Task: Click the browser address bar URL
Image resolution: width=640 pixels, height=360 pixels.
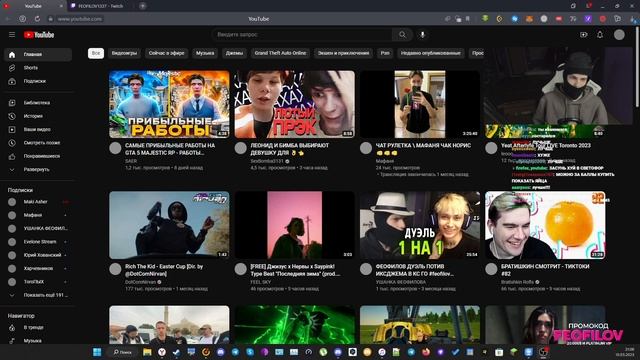Action: coord(80,19)
